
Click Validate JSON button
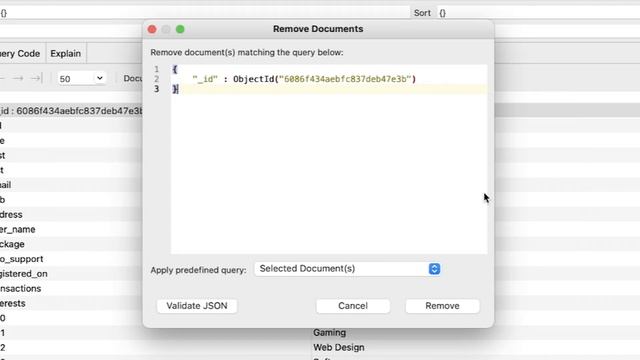pos(197,306)
